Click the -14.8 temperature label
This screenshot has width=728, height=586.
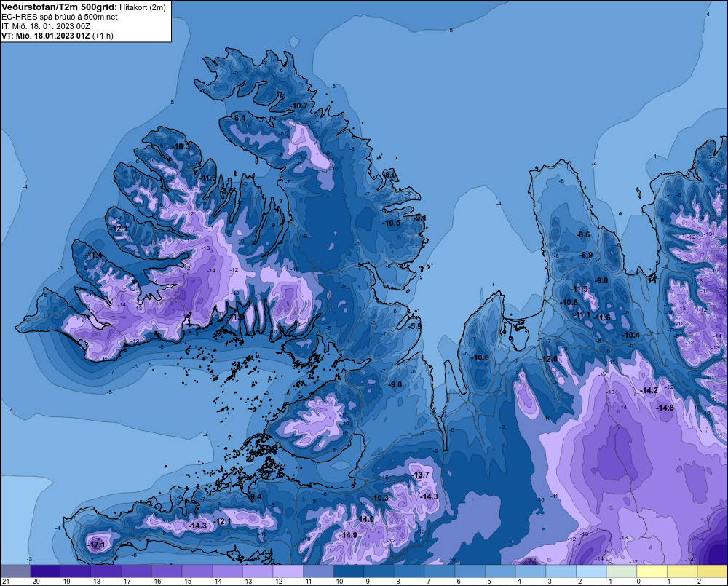665,408
